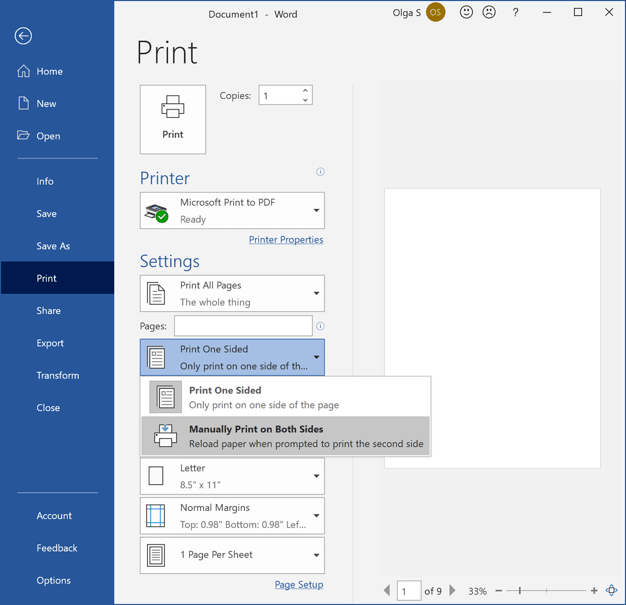This screenshot has height=605, width=626.
Task: Click the info icon beside Printer heading
Action: pos(320,172)
